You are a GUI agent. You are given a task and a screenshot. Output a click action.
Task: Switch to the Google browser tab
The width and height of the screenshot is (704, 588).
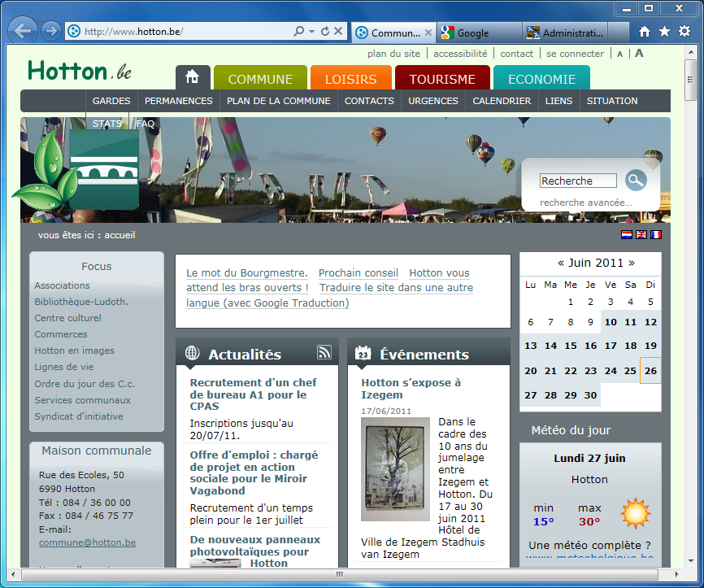(478, 33)
